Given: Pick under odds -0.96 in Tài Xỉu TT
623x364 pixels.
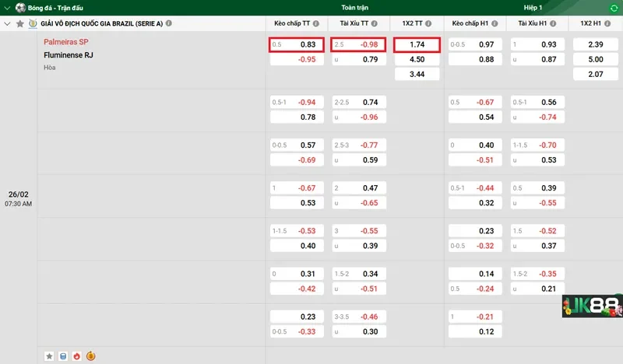Looking at the screenshot, I should (x=359, y=117).
